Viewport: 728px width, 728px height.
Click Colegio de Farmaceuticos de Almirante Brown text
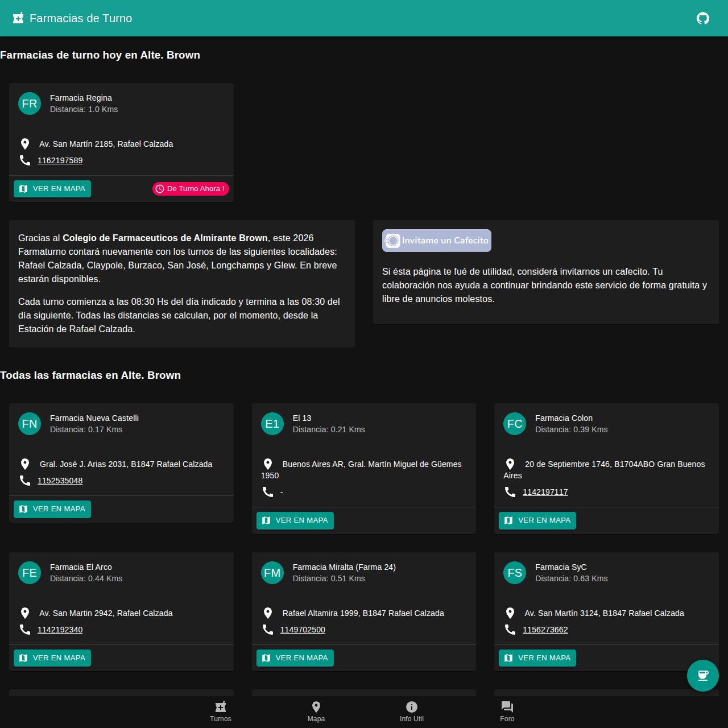[165, 238]
